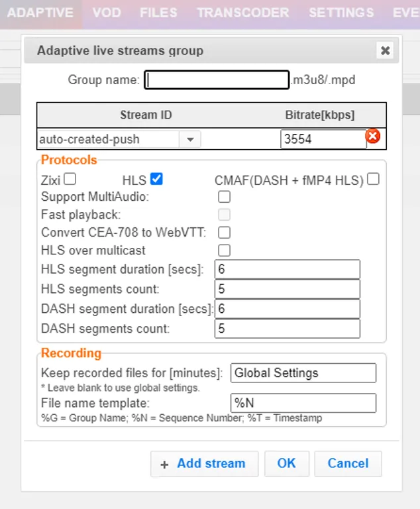The image size is (420, 509).
Task: Switch to the ADAPTIVE tab
Action: [x=40, y=13]
